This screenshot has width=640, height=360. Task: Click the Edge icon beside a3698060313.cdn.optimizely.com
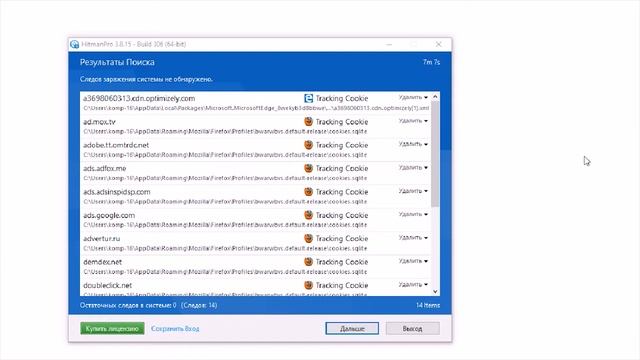tap(309, 98)
